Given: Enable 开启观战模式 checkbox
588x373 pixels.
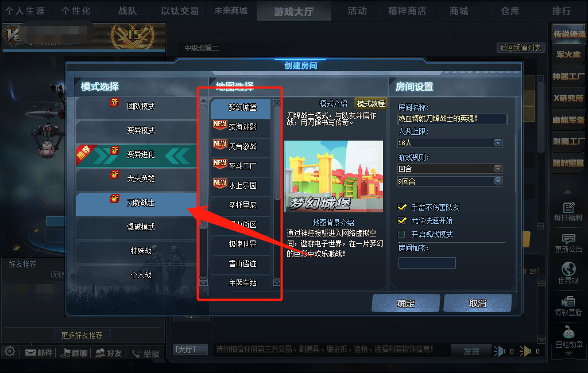Looking at the screenshot, I should tap(401, 234).
